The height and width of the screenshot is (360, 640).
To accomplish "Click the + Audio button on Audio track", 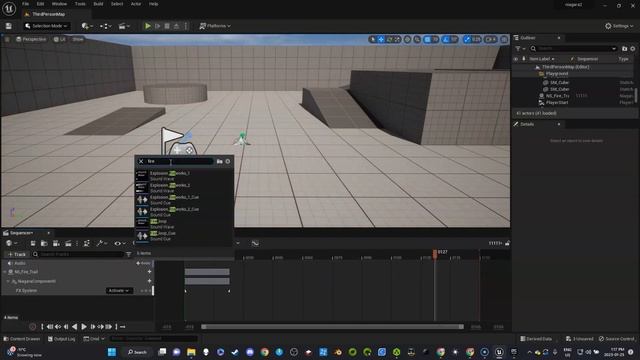I will pyautogui.click(x=143, y=263).
